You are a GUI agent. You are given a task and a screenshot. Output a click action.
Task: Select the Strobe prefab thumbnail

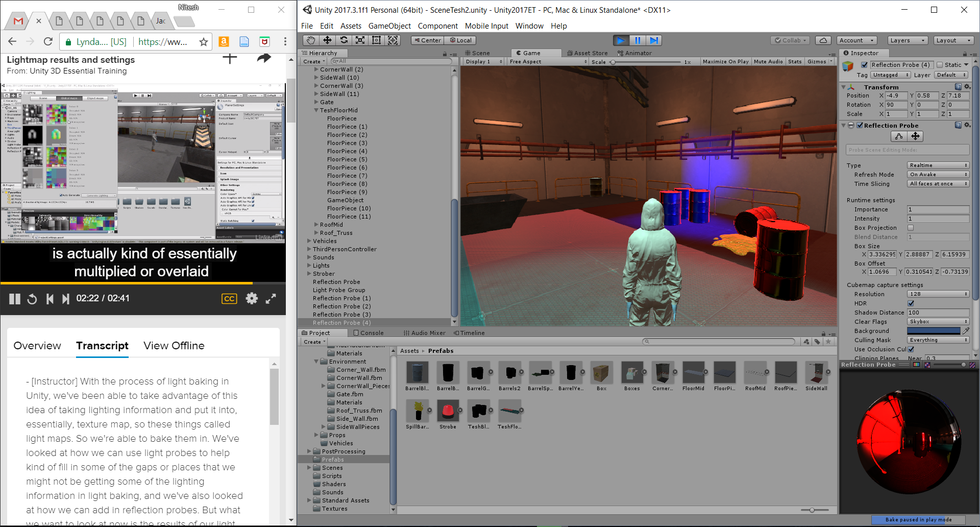tap(448, 411)
